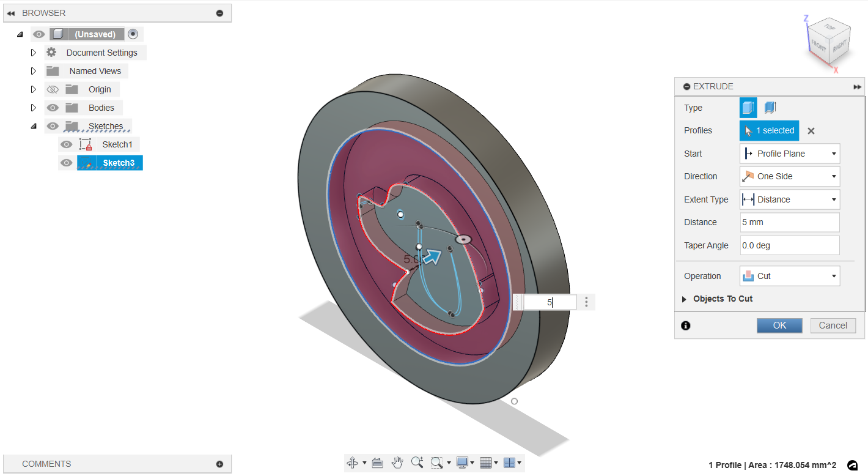Open Grid and Snaps dropdown arrow
The image size is (868, 476).
pos(496,463)
